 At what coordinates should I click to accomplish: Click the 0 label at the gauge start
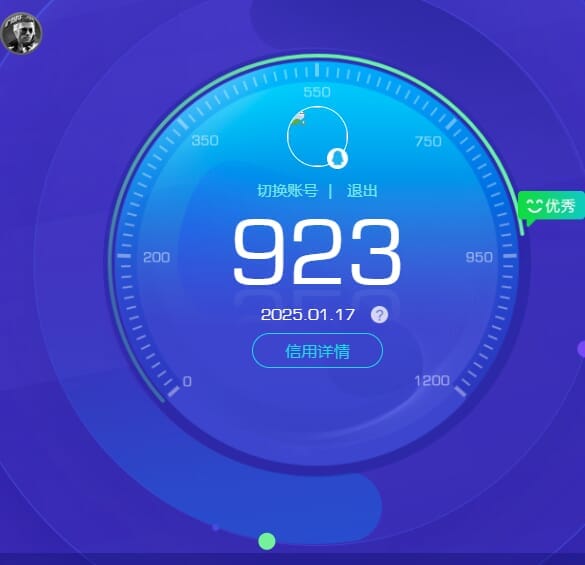[187, 381]
